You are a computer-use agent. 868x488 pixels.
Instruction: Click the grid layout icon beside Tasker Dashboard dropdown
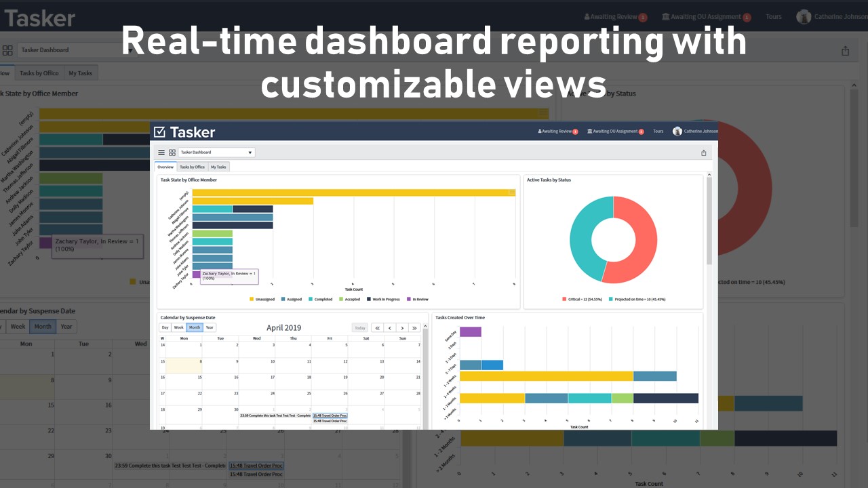click(x=172, y=152)
